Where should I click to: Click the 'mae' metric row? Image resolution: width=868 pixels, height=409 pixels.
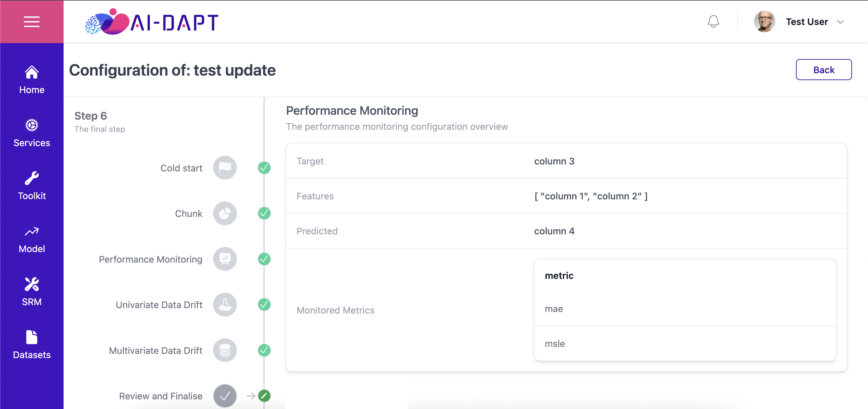point(685,309)
